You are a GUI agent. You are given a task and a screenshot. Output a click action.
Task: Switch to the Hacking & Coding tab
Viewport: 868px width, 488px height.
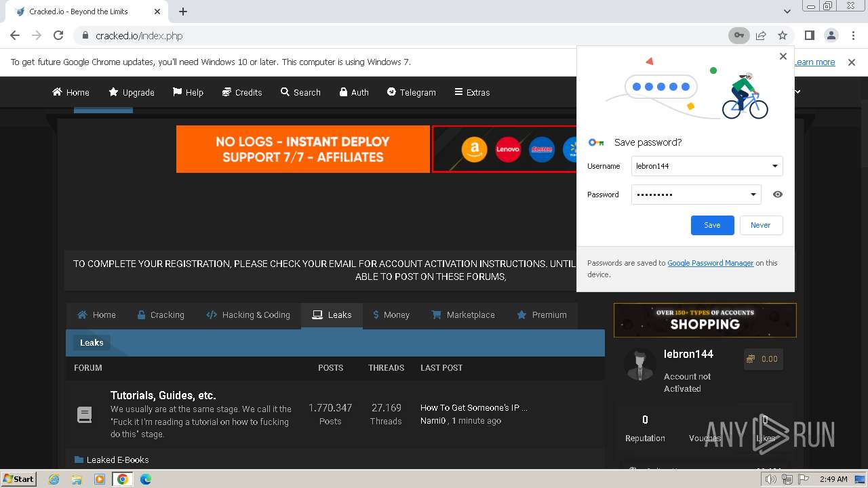[x=248, y=315]
